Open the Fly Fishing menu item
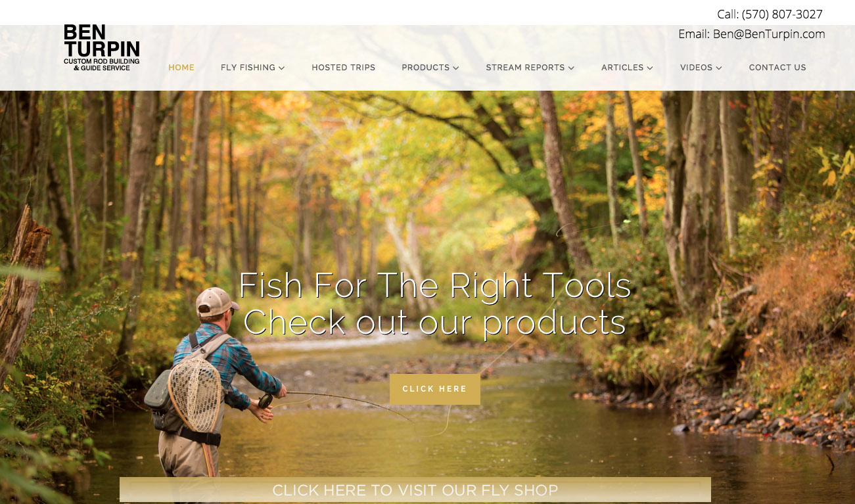This screenshot has width=855, height=504. 248,68
